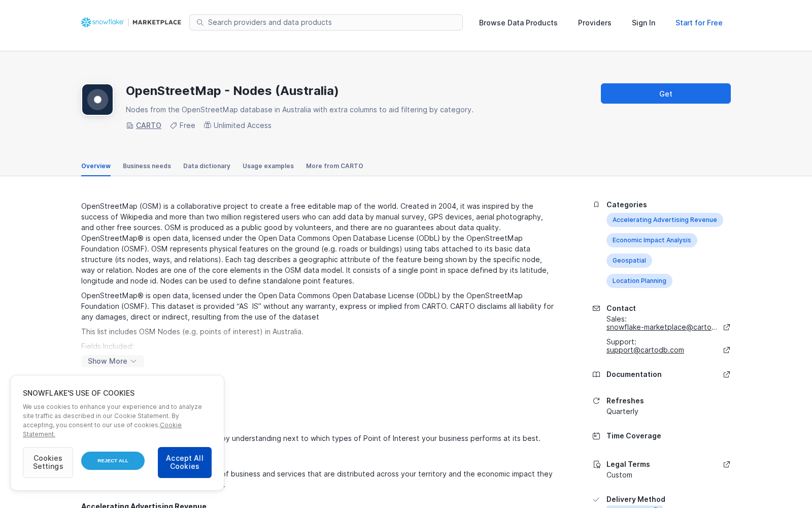Screen dimensions: 812x508
Task: Click the Documentation book icon
Action: tap(596, 374)
